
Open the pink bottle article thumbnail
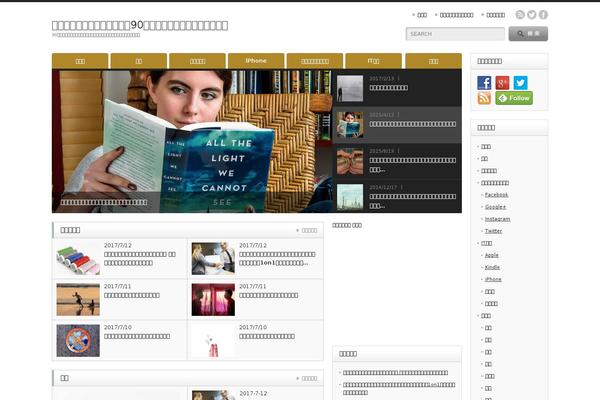(x=213, y=341)
